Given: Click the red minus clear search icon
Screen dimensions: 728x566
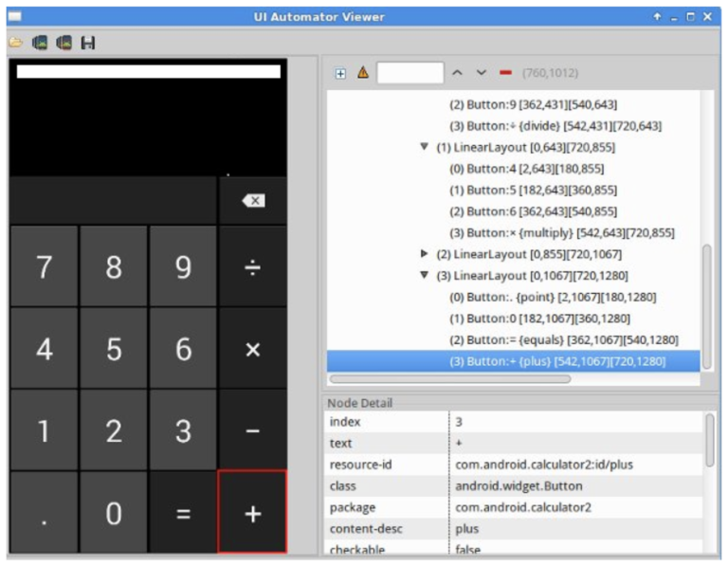Looking at the screenshot, I should tap(505, 73).
